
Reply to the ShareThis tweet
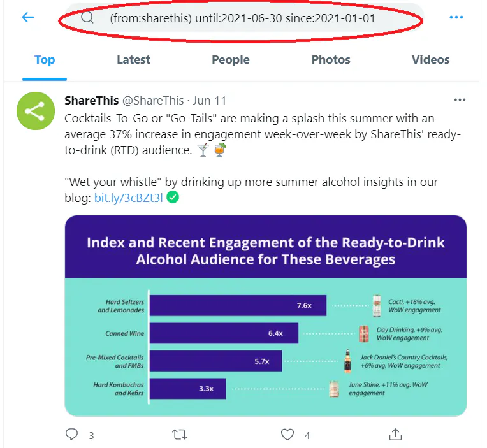(72, 435)
